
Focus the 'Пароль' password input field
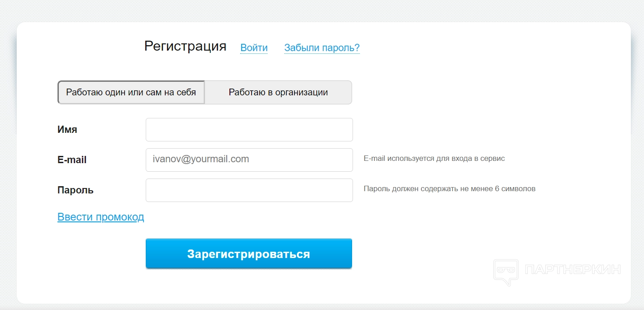click(249, 190)
